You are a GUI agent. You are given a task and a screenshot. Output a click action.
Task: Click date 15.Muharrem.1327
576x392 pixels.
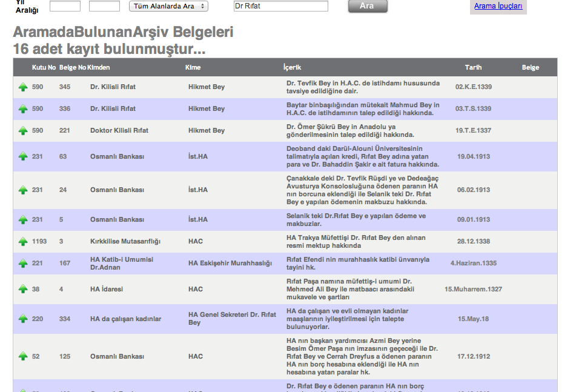pyautogui.click(x=473, y=289)
